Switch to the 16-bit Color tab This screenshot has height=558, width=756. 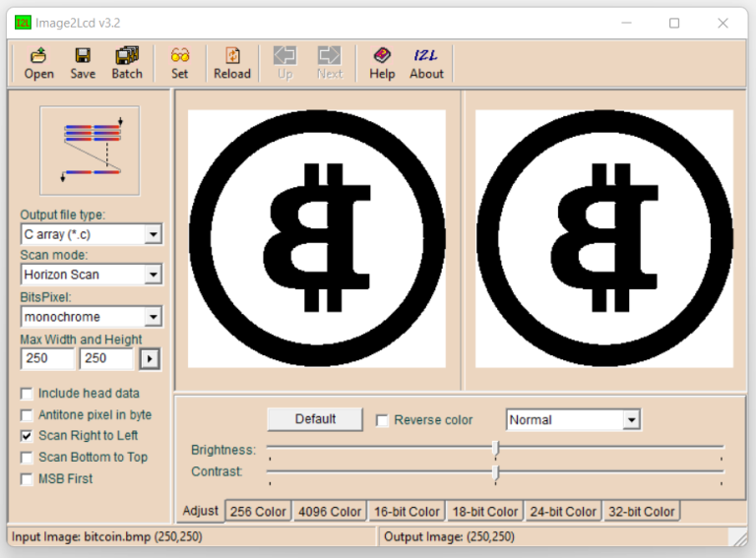pyautogui.click(x=407, y=512)
